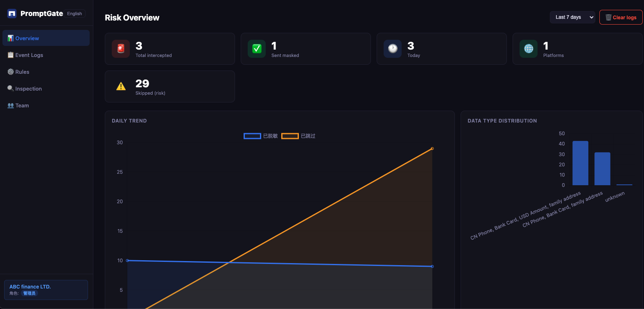Toggle the blue 已脱敏 legend series
The width and height of the screenshot is (644, 309).
coord(261,136)
